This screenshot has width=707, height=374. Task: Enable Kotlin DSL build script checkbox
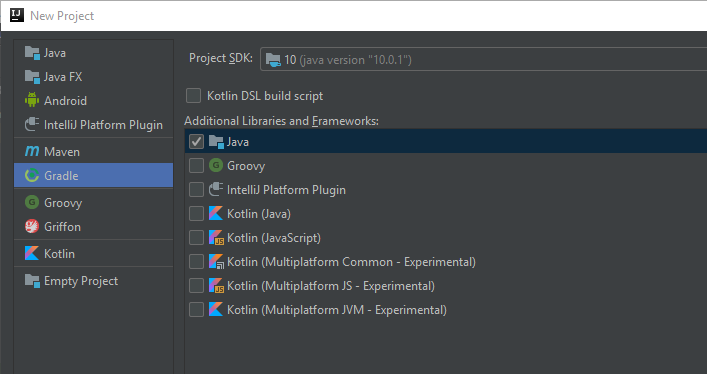pos(193,96)
